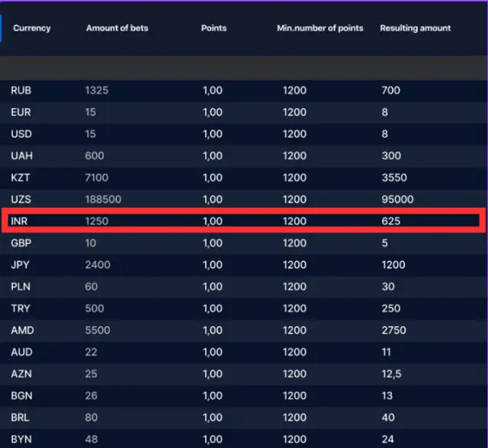Click the Currency column header
This screenshot has height=448, width=488.
32,28
